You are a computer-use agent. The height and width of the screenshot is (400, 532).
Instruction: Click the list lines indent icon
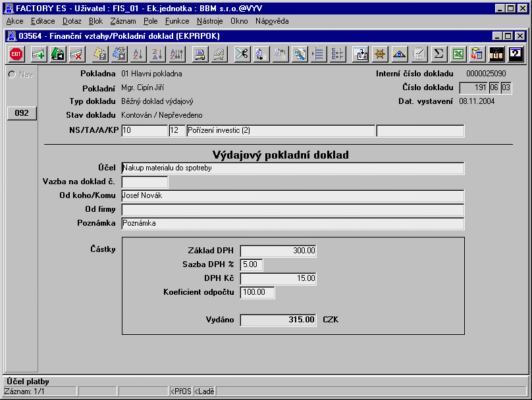[x=319, y=54]
